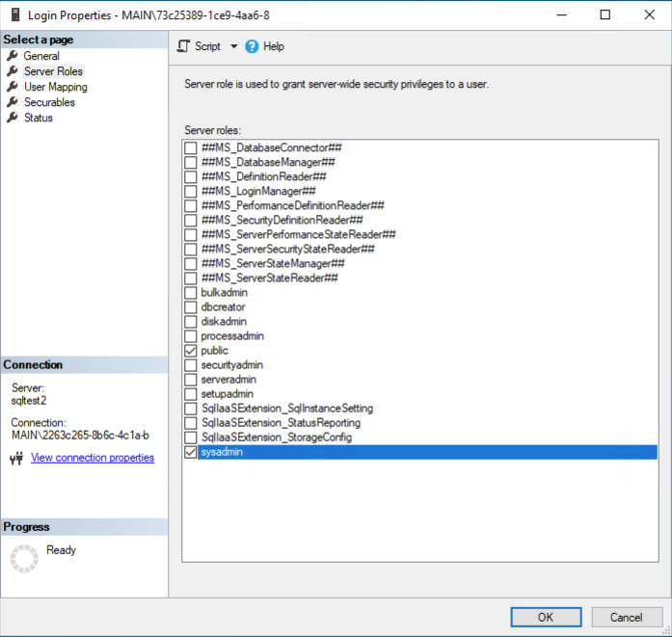Tick the ##MS_LoginManager## checkbox
Screen dimensions: 672x637
190,191
